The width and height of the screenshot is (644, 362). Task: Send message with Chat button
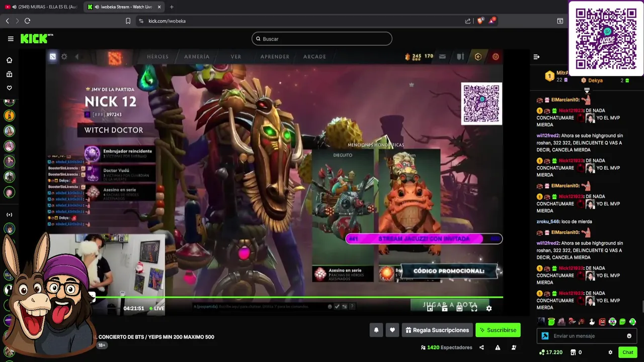(x=627, y=352)
